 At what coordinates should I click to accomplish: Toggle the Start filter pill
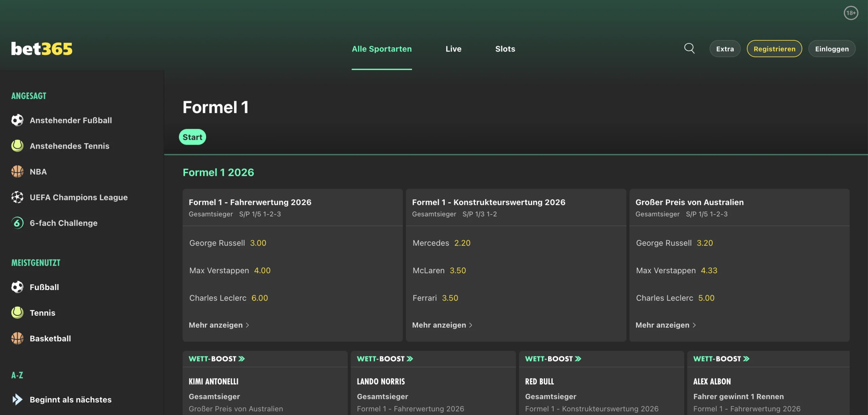coord(192,137)
